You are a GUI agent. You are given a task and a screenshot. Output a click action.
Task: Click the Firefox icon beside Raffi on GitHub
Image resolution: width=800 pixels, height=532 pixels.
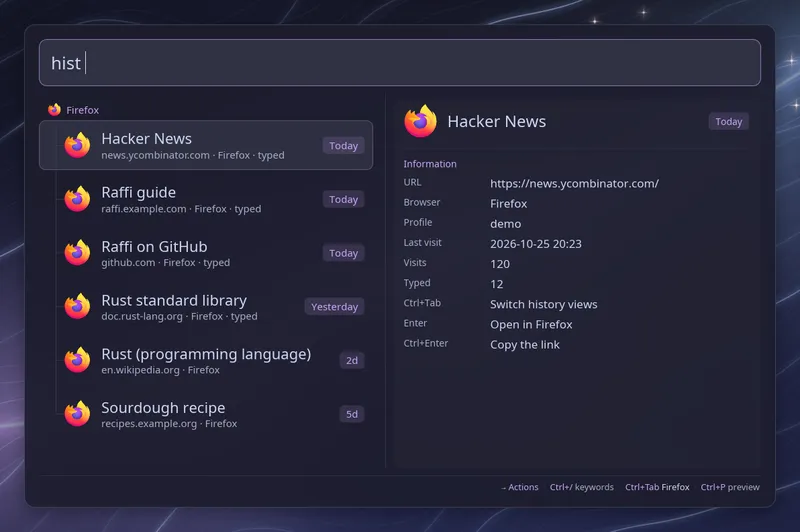[78, 253]
